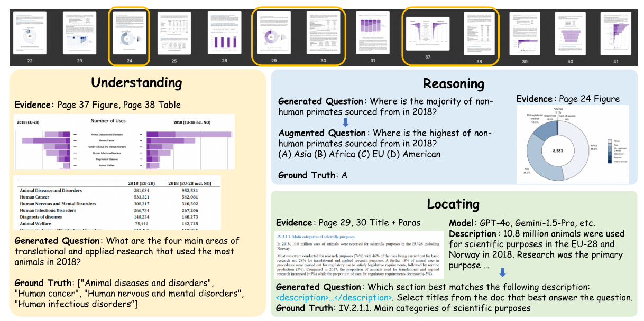Click table value 533,321

(x=141, y=197)
